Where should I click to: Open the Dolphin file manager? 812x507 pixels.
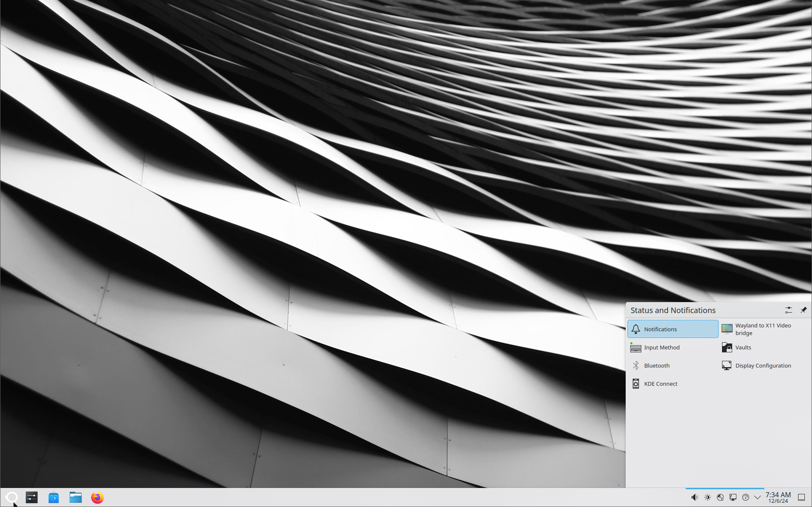tap(75, 497)
